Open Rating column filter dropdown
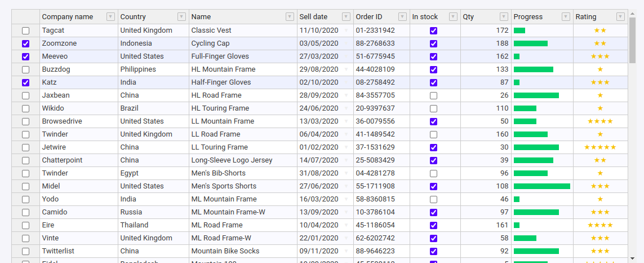644x263 pixels. [620, 17]
